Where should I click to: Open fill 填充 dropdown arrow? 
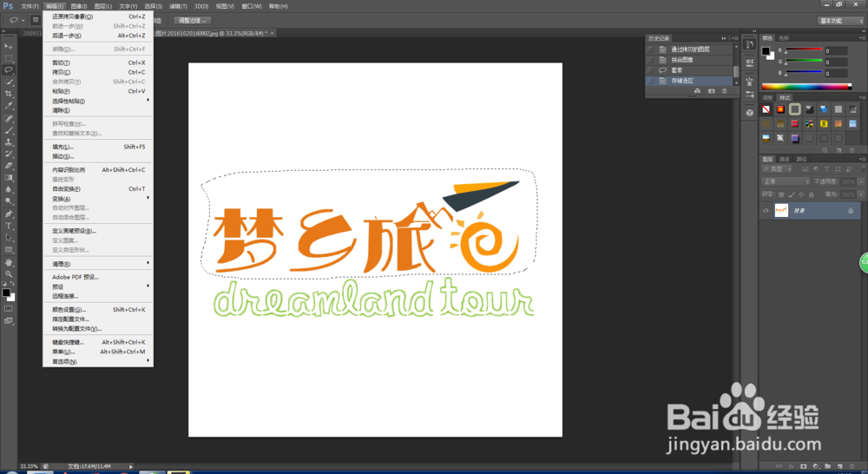[x=861, y=194]
